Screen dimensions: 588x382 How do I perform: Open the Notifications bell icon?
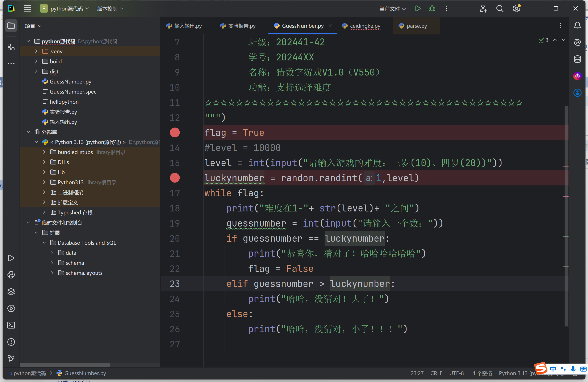point(577,26)
